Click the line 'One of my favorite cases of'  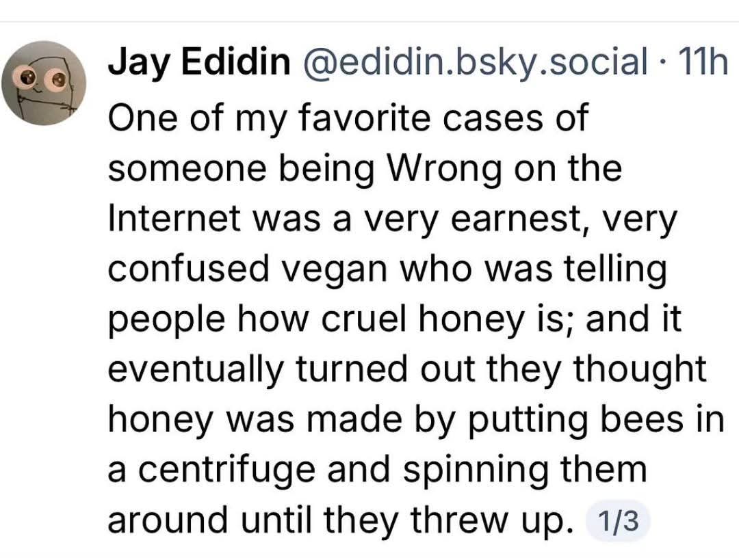coord(348,118)
